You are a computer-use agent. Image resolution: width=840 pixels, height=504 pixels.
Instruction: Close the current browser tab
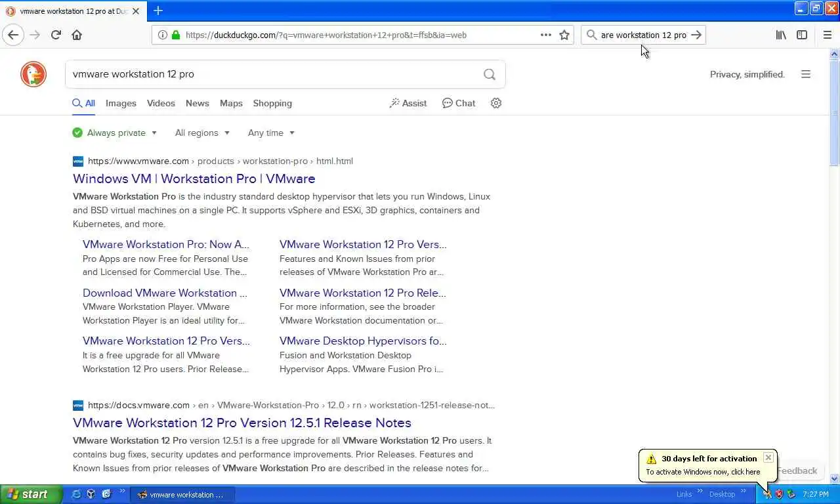click(136, 11)
